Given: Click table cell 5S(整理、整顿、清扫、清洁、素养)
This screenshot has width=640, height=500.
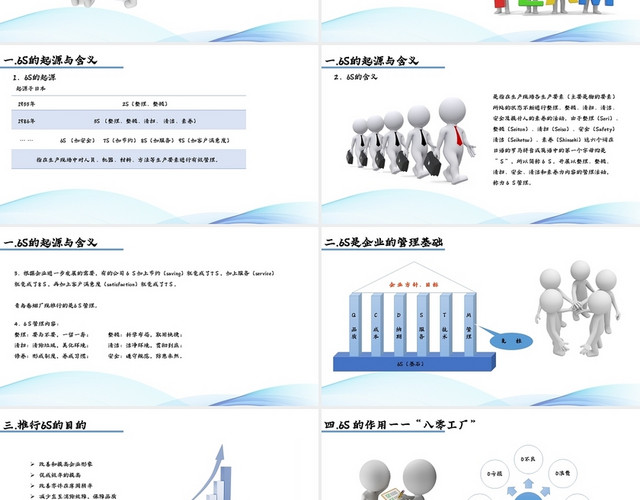Looking at the screenshot, I should click(x=145, y=121).
